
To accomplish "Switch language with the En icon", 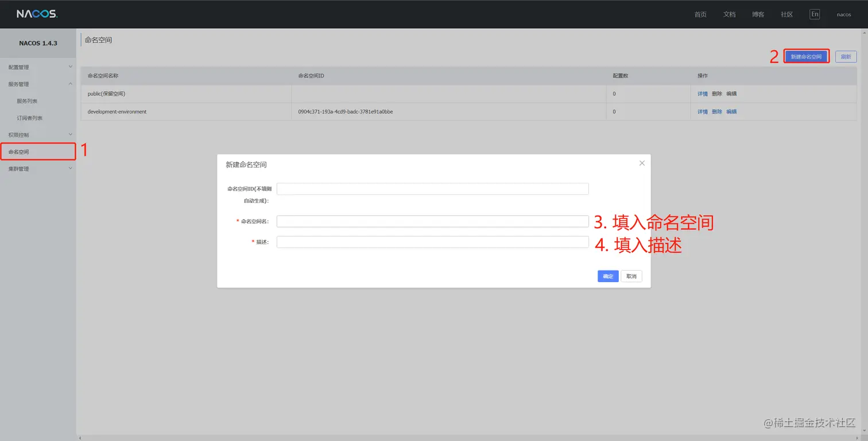I will pos(815,14).
